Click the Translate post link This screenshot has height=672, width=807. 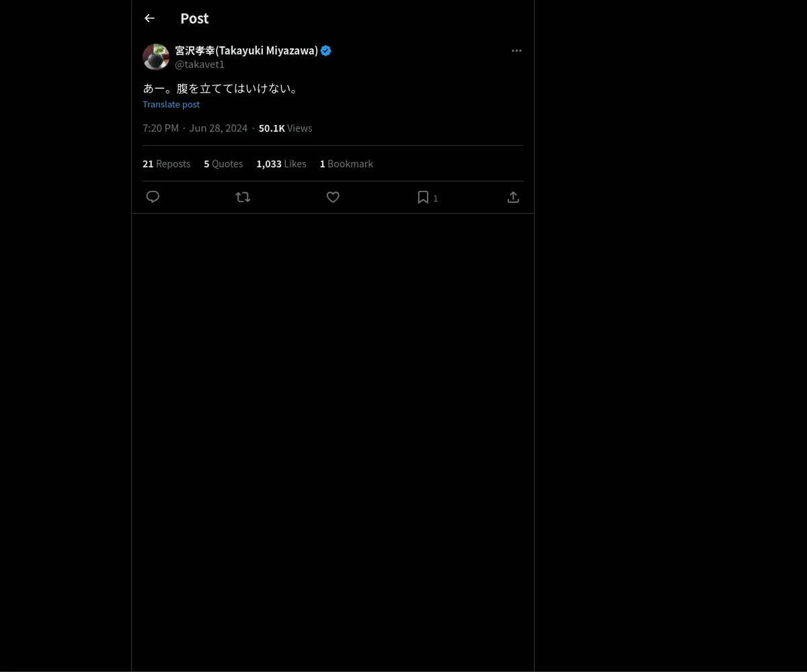[x=171, y=104]
